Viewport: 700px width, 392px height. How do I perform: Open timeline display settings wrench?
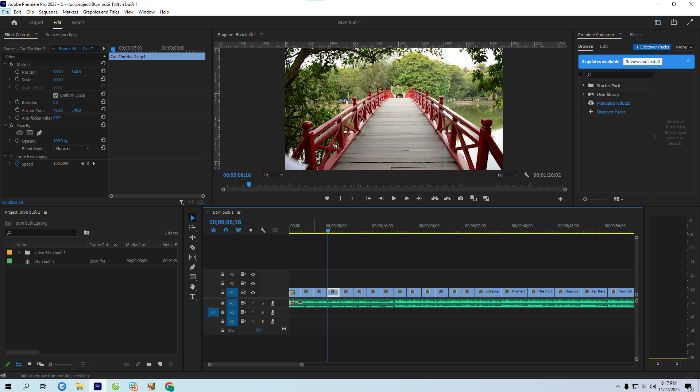click(263, 230)
